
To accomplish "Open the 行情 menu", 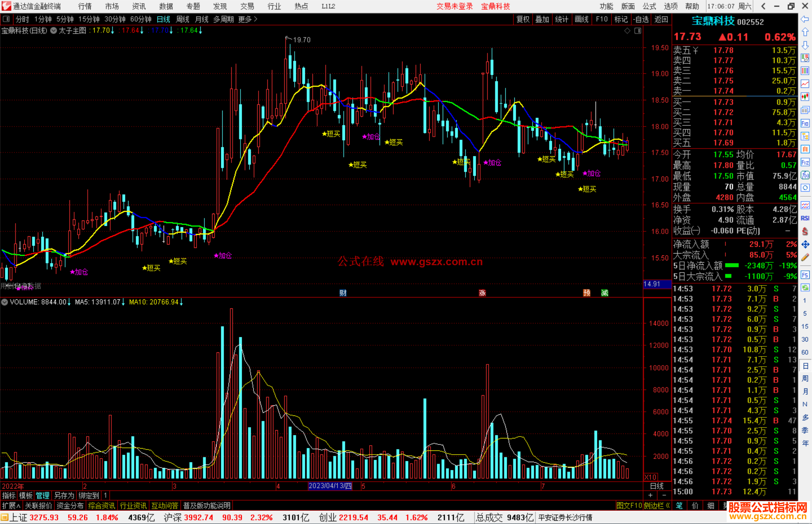I will tap(85, 6).
